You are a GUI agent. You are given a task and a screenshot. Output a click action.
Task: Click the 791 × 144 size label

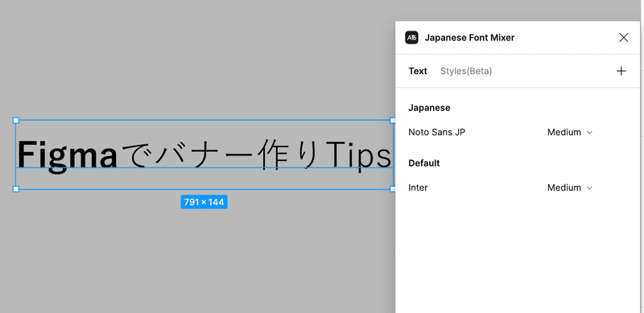tap(204, 202)
